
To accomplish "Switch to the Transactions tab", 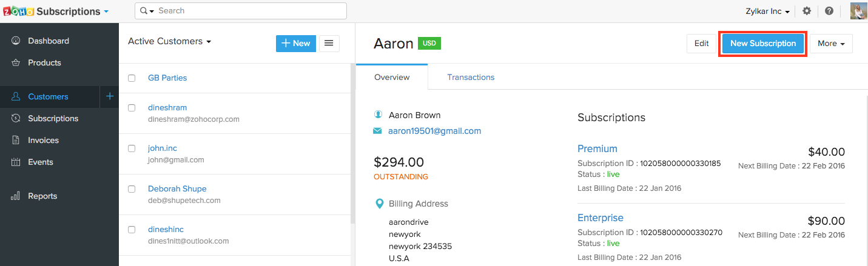I will (470, 77).
